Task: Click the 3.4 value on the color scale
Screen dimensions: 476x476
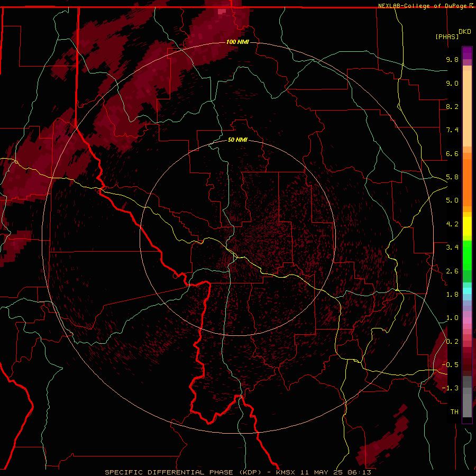Action: [452, 248]
